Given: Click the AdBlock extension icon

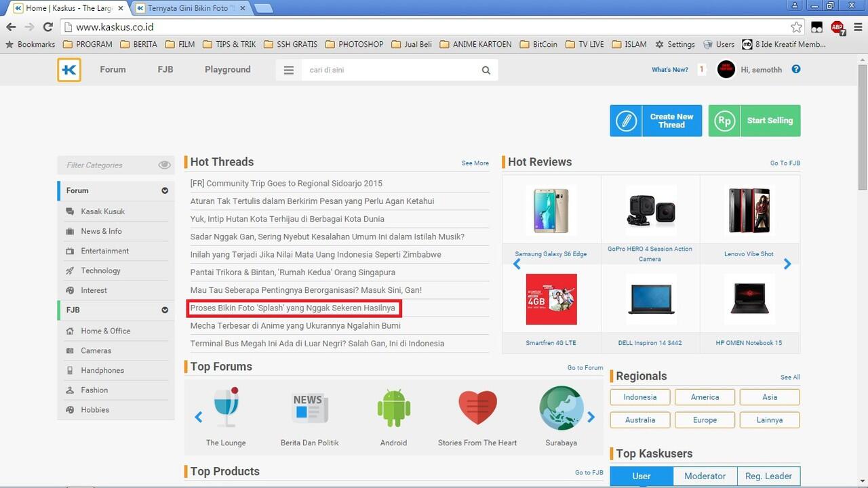Looking at the screenshot, I should point(837,27).
